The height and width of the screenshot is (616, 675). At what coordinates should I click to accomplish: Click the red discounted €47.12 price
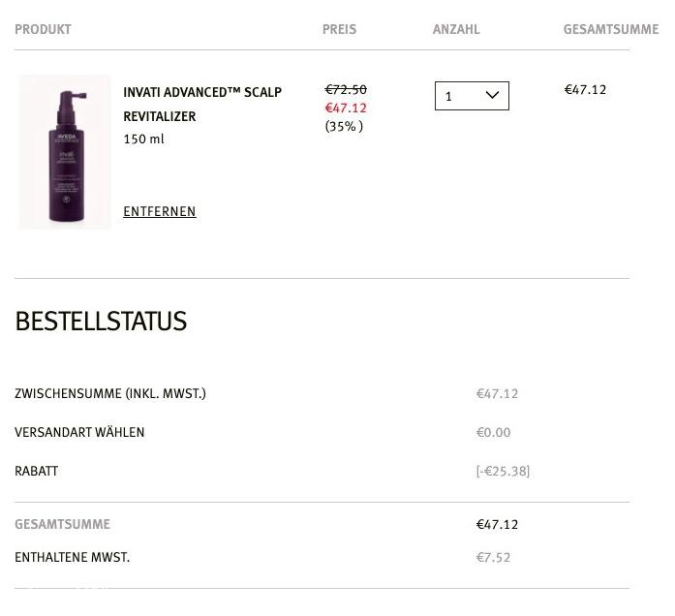(x=346, y=108)
